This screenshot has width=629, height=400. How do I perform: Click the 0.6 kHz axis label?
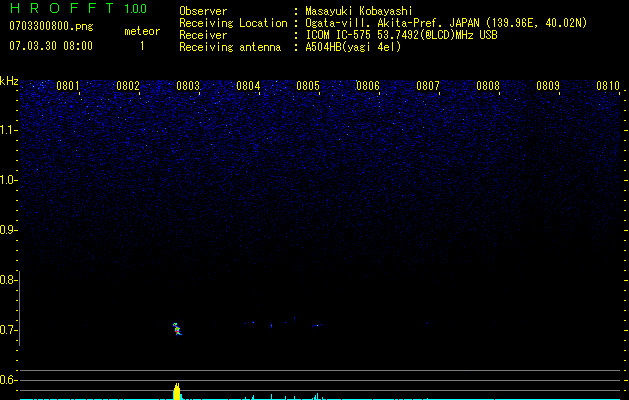click(8, 380)
